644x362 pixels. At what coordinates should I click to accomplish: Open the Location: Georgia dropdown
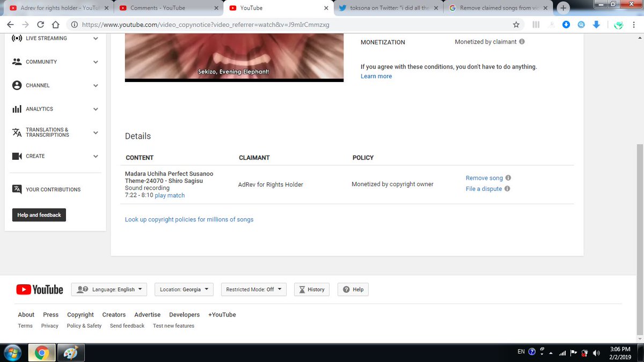[x=184, y=290]
